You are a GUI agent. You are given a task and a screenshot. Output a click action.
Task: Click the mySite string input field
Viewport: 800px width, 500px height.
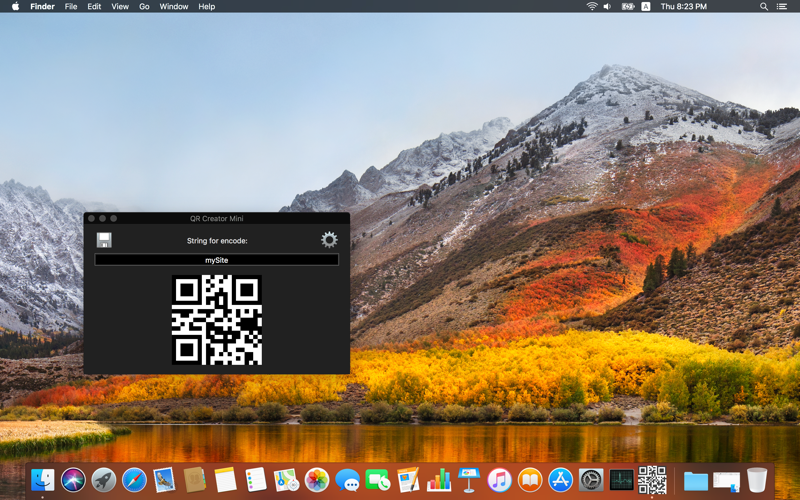(x=216, y=260)
